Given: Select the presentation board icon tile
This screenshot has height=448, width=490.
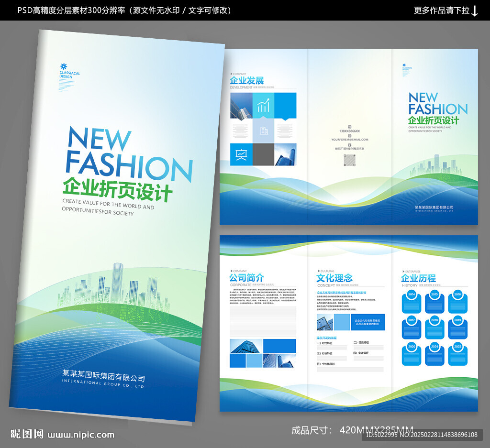Looking at the screenshot, I should point(241,154).
